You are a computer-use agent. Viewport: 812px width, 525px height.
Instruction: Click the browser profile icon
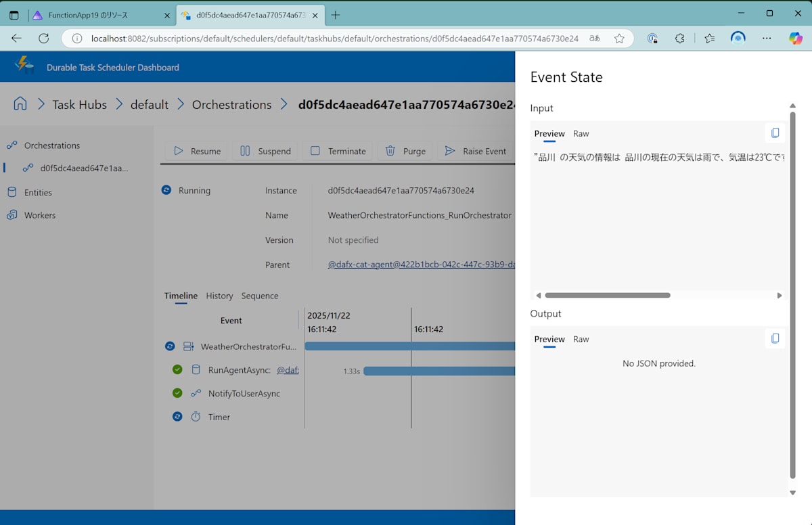[x=738, y=39]
